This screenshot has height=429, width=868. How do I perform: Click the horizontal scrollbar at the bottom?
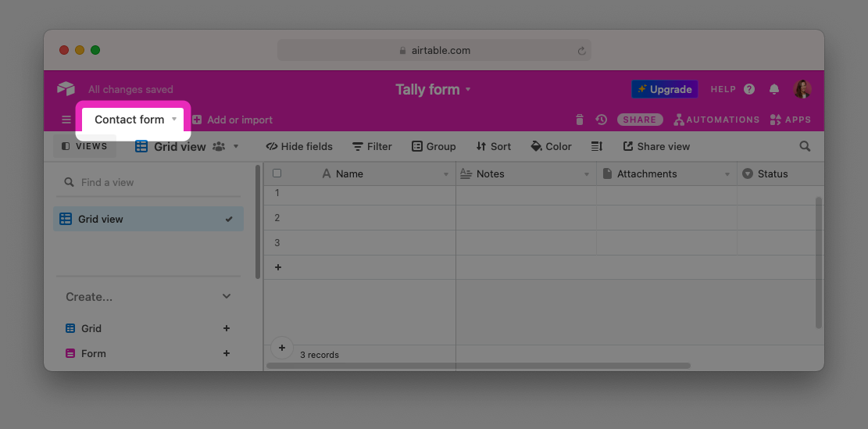pos(478,366)
